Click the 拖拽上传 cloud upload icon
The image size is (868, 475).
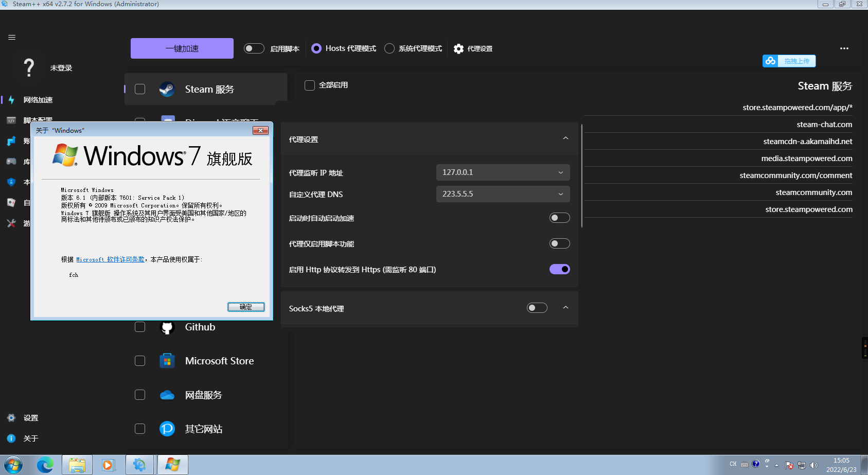click(x=770, y=61)
